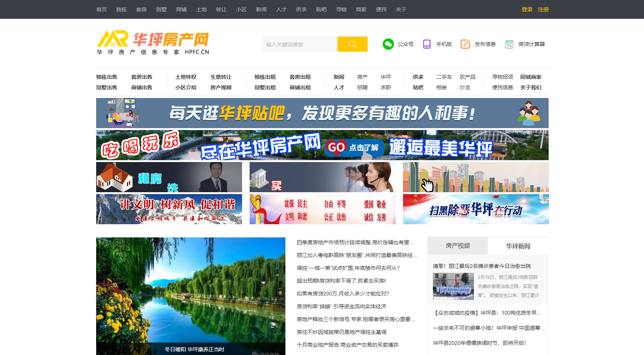Screen dimensions: 644x355
Task: Click the 关于我们 link
Action: (x=531, y=87)
